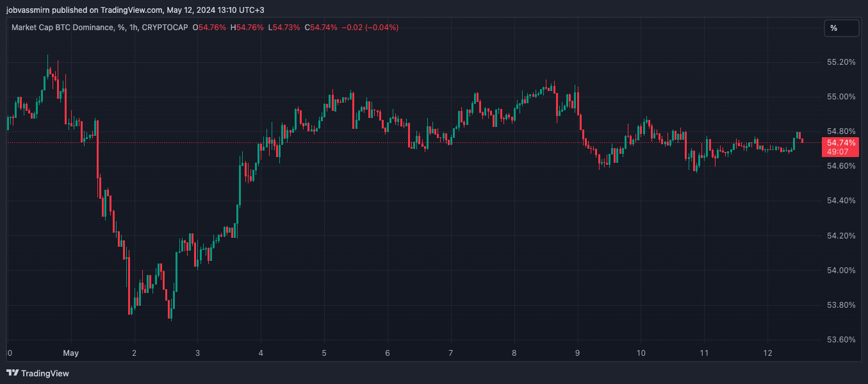Click the May label on time axis
The width and height of the screenshot is (868, 384).
click(70, 353)
